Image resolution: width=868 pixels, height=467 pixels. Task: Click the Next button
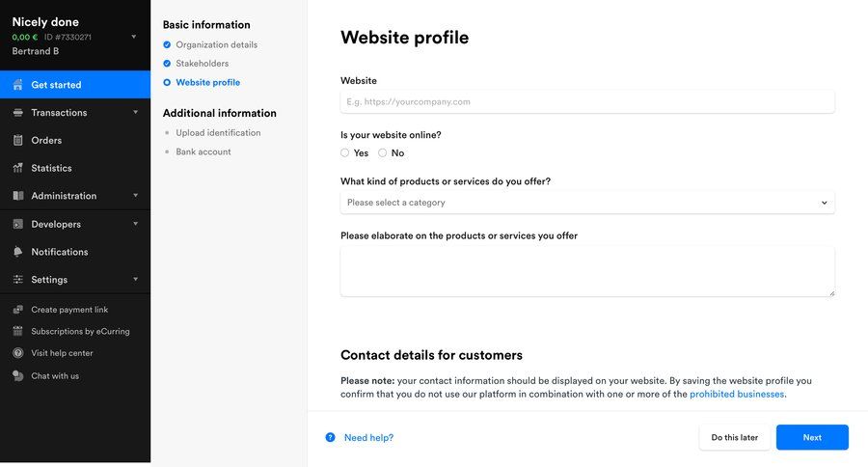click(812, 438)
